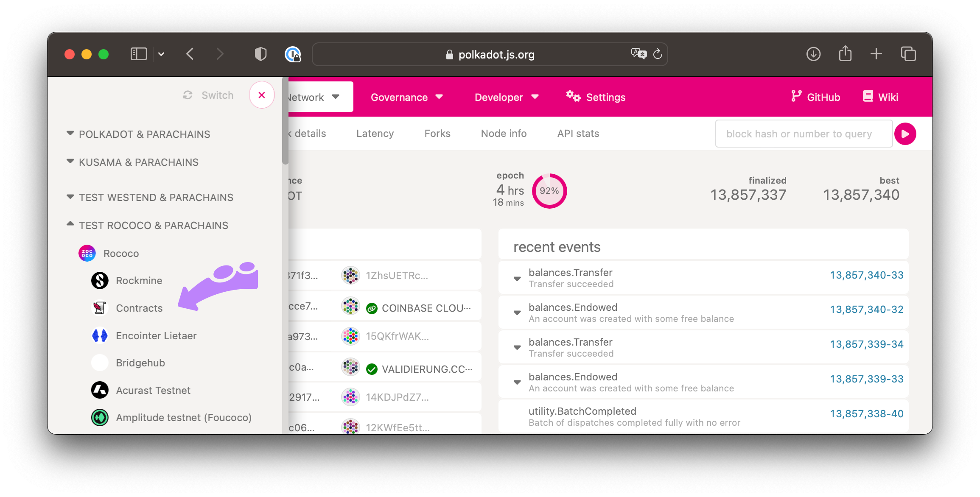Viewport: 980px width, 497px height.
Task: Click the Rococo network logo icon
Action: pos(87,253)
